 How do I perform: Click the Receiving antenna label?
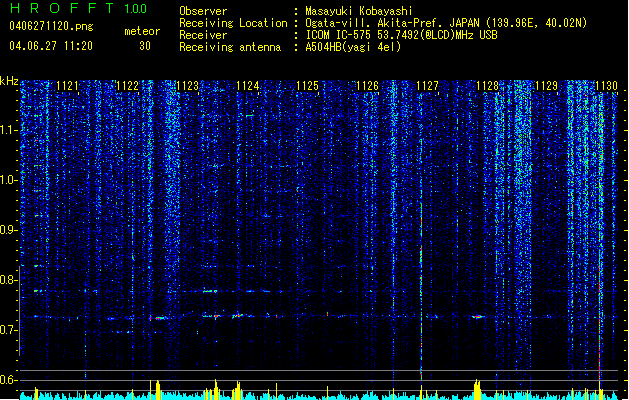(230, 47)
